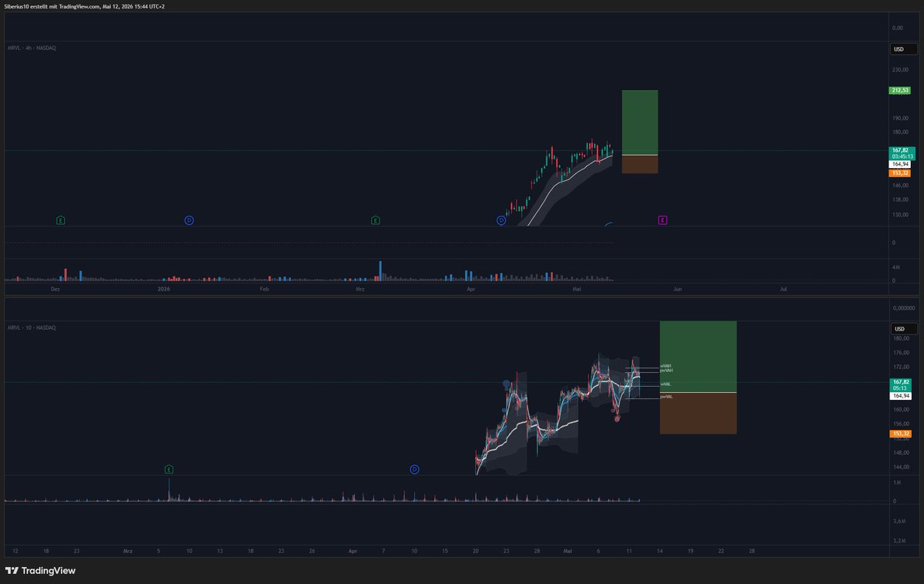
Task: Click the 148,00 price axis value
Action: coord(899,452)
